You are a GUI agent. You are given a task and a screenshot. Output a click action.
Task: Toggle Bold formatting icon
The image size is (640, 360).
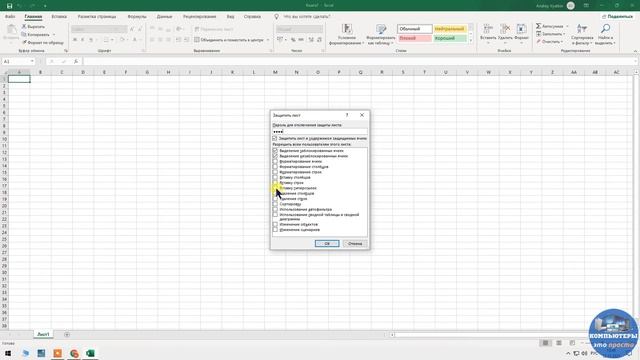75,40
